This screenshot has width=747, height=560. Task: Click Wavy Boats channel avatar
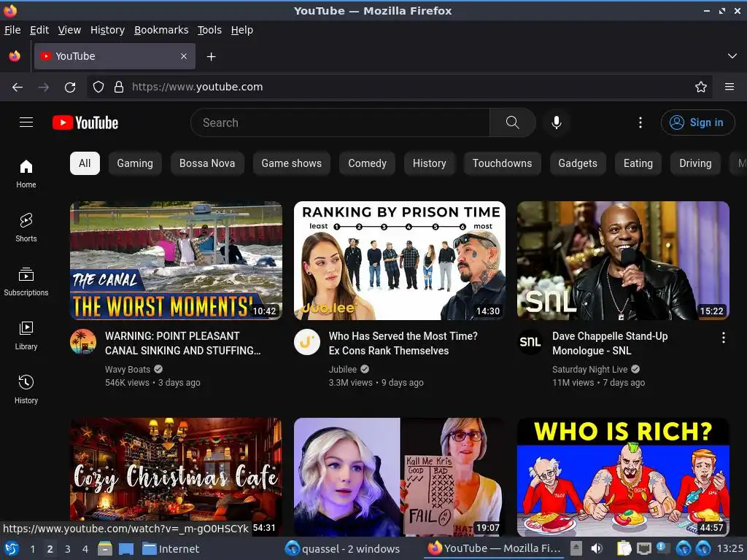pos(83,342)
